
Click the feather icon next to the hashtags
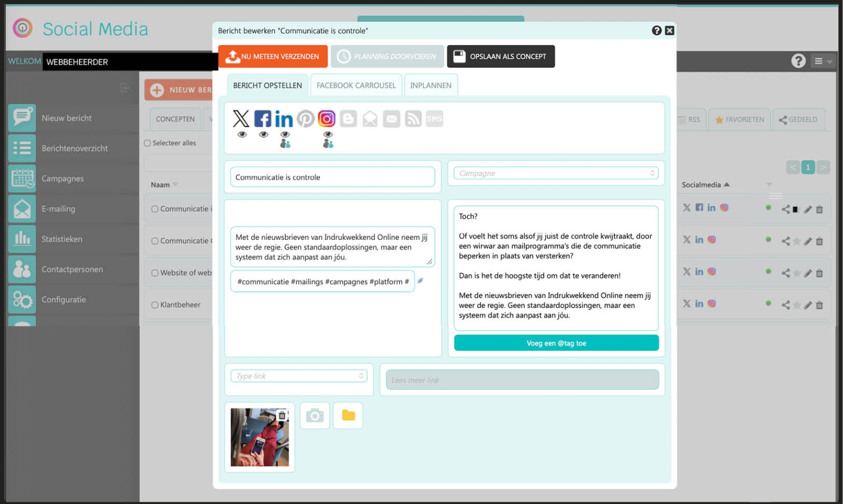[420, 280]
